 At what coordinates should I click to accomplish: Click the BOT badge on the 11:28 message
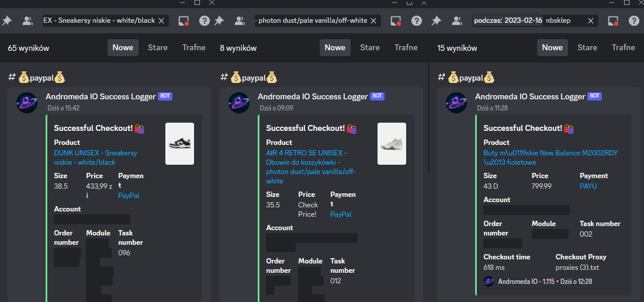pos(595,96)
